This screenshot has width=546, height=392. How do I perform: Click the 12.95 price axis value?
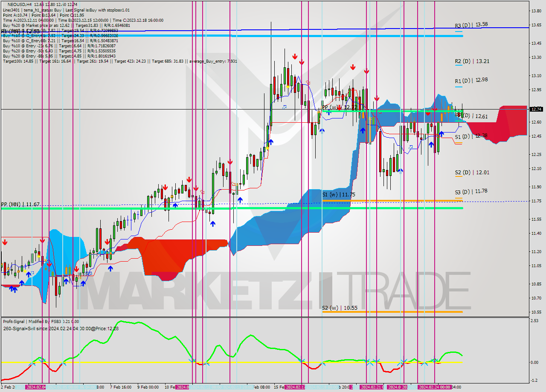536,90
